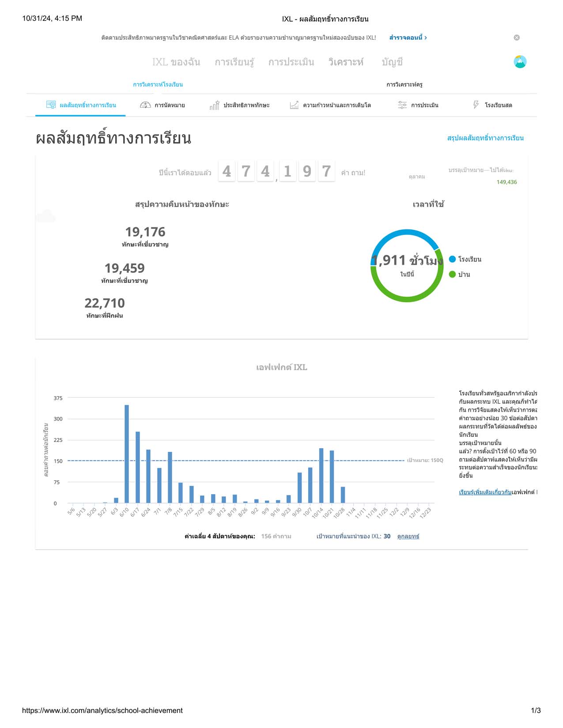This screenshot has width=563, height=728.
Task: Open สรุปผลสัมฤทธิ์ทางการเรียน link
Action: [x=485, y=138]
